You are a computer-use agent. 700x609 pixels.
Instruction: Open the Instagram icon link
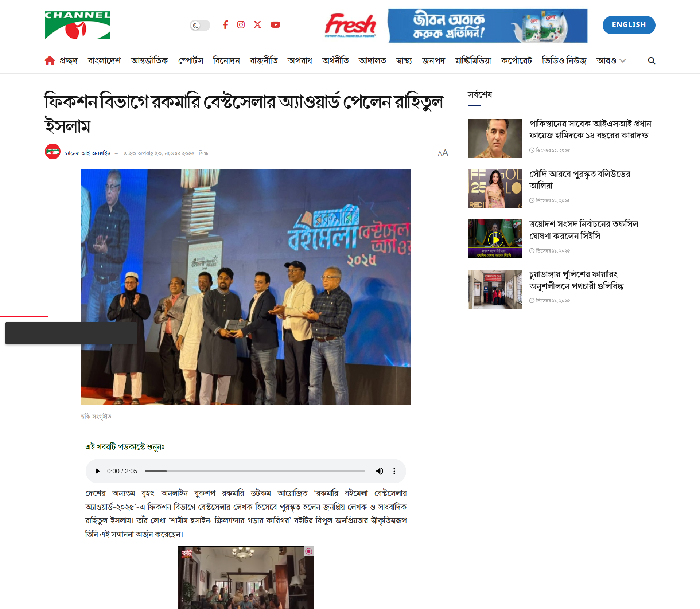pyautogui.click(x=241, y=24)
